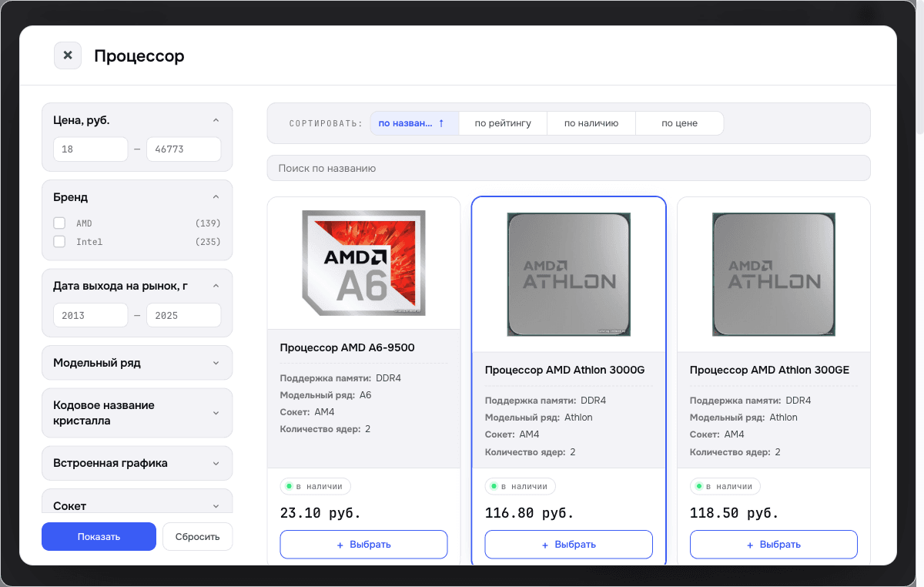Click the Поиск по названию search field
This screenshot has height=587, width=924.
coord(568,168)
